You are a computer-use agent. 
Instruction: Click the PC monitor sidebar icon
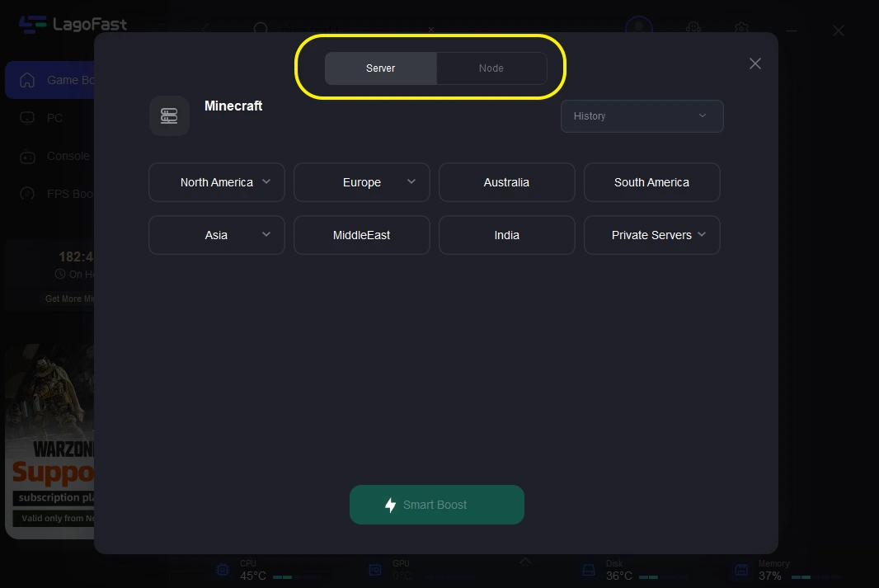(27, 118)
